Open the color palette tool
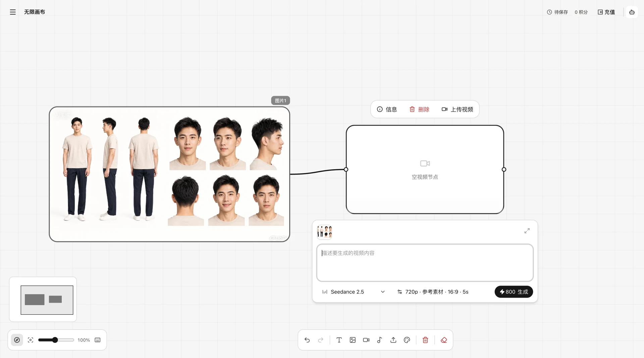The height and width of the screenshot is (358, 644). [x=407, y=340]
